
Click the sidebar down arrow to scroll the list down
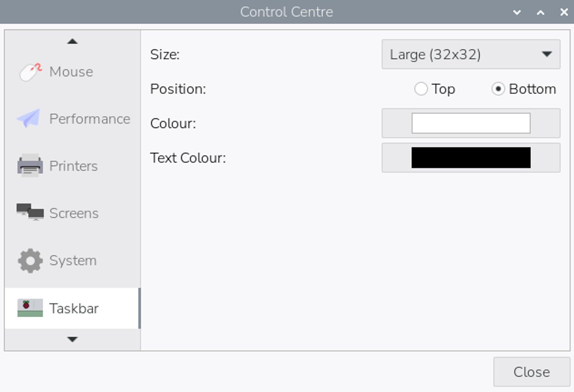point(72,340)
